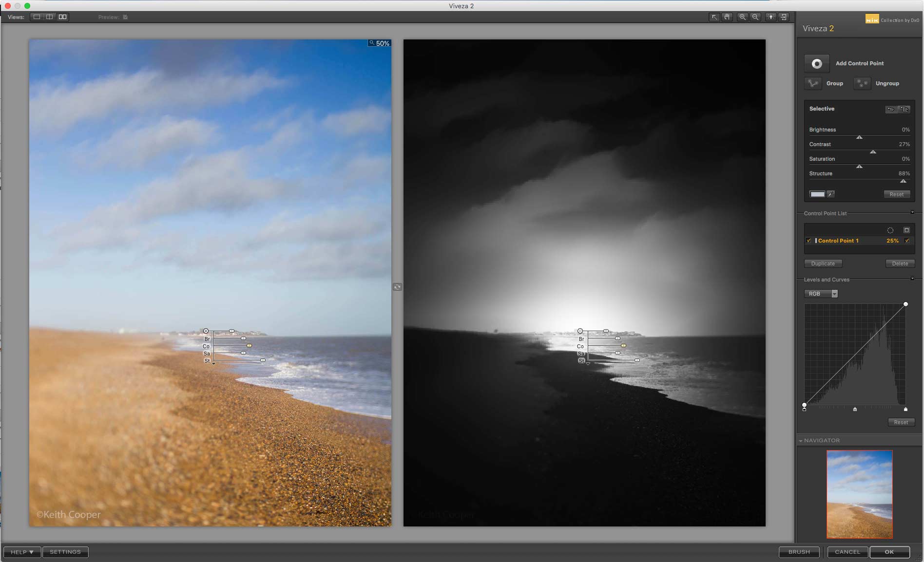Screen dimensions: 924x562
Task: Click CANCEL to discard changes
Action: pyautogui.click(x=847, y=552)
